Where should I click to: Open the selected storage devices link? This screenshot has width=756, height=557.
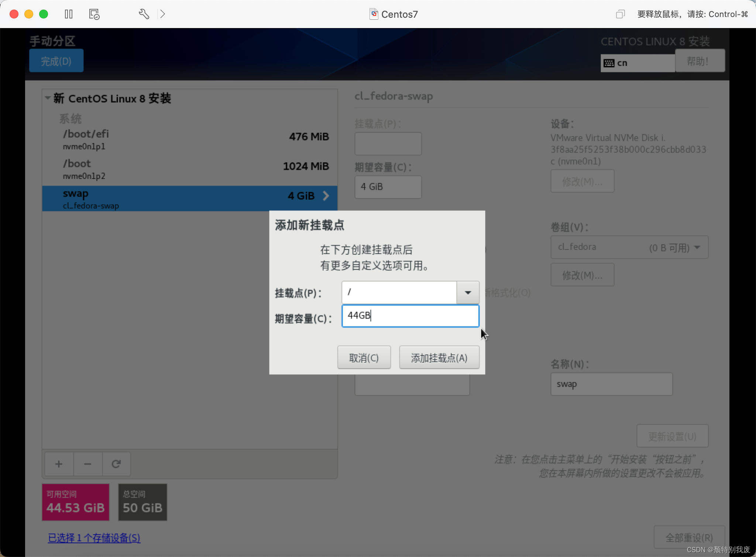click(x=94, y=538)
